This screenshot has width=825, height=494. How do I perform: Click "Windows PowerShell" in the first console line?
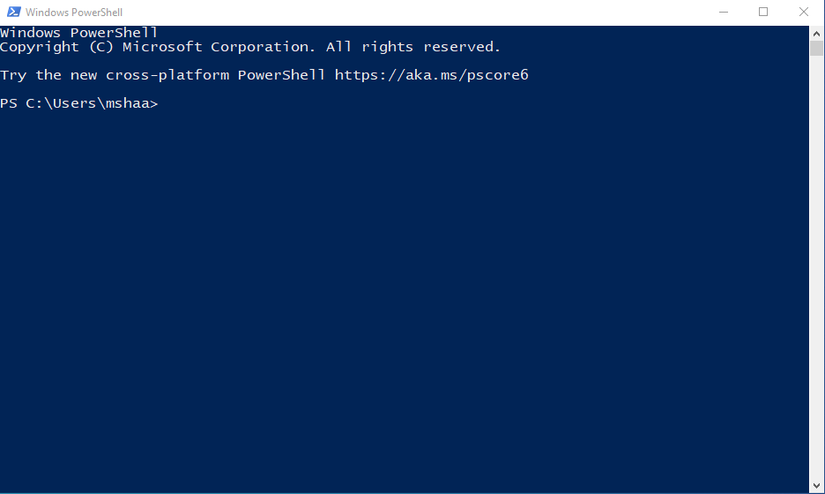(x=79, y=33)
